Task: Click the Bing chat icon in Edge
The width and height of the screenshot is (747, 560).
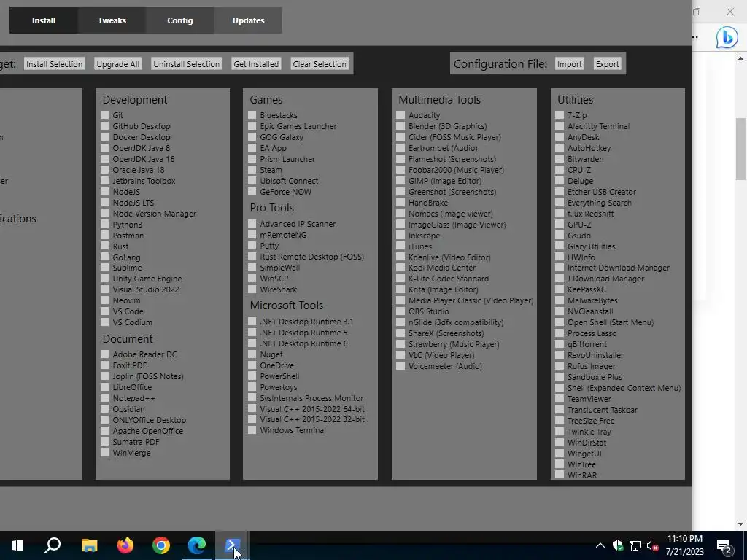Action: pos(727,37)
